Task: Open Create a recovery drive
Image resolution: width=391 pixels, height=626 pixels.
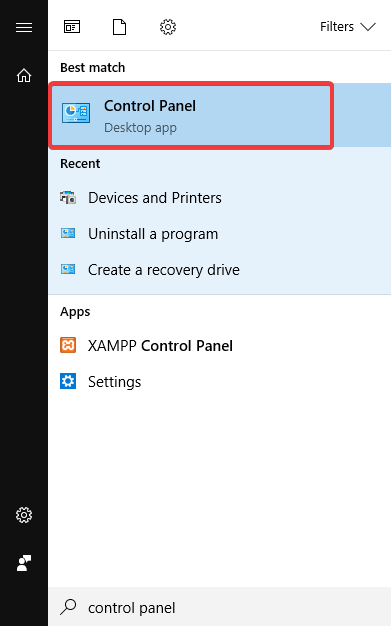Action: coord(220,270)
